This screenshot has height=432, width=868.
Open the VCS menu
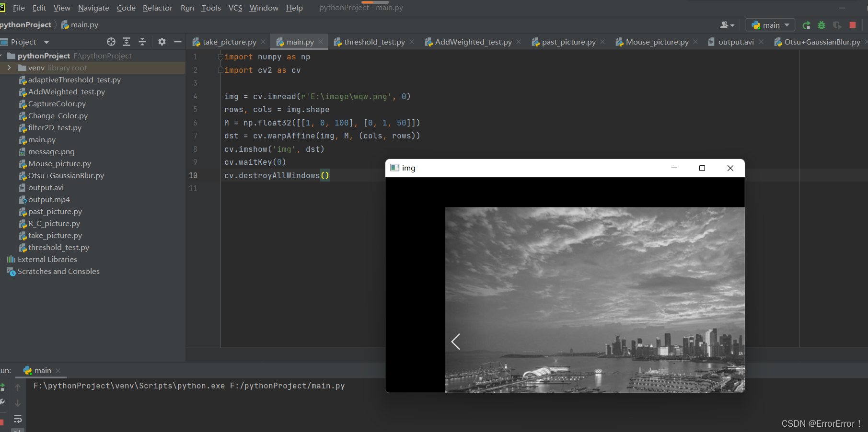tap(235, 8)
